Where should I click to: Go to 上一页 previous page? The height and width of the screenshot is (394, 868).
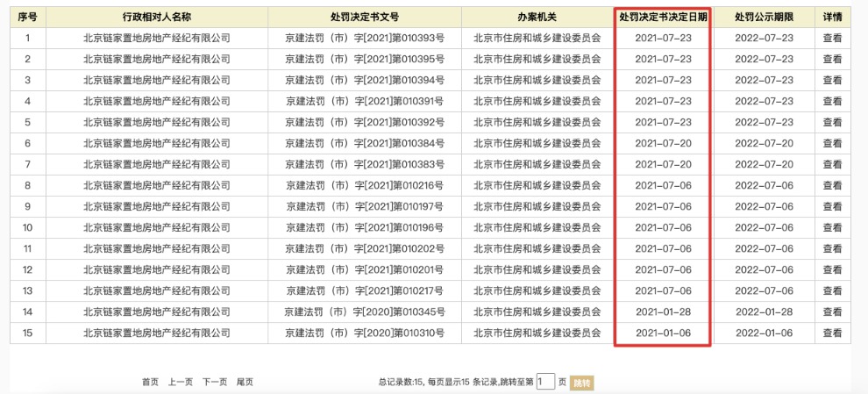click(181, 382)
